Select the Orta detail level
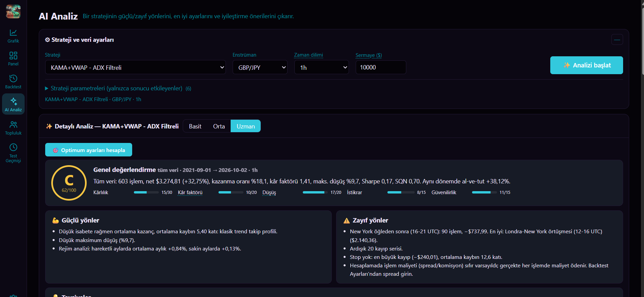The height and width of the screenshot is (297, 644). point(219,126)
